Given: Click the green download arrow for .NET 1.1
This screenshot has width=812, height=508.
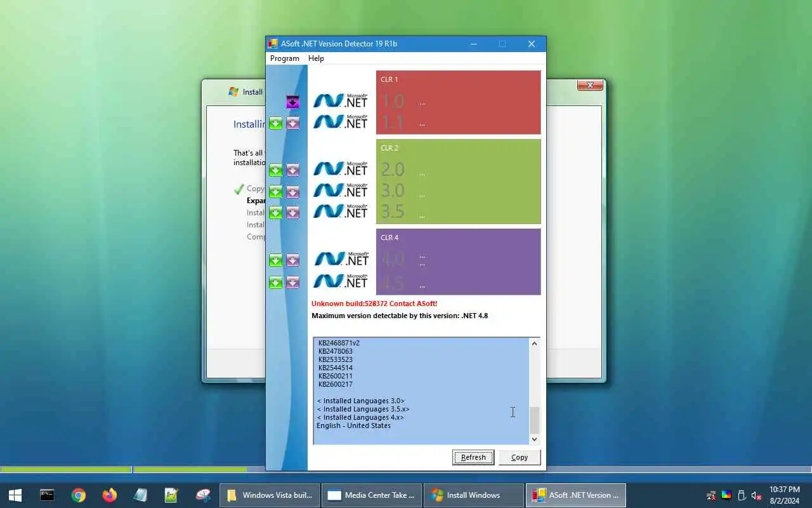Looking at the screenshot, I should tap(275, 123).
